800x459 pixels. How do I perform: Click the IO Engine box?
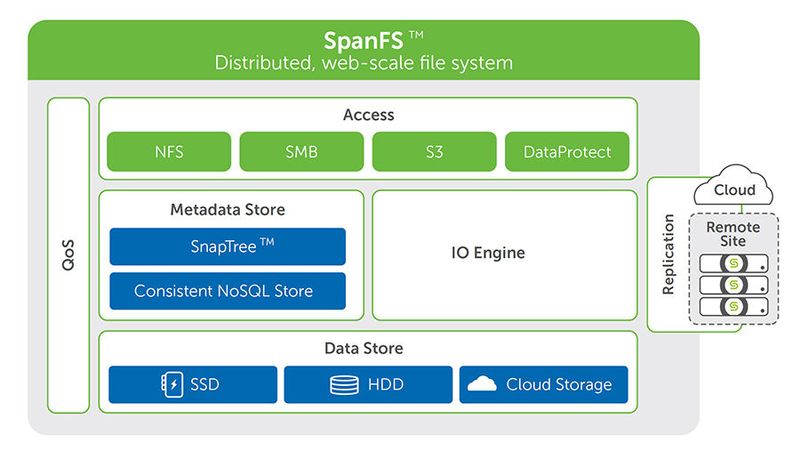[x=505, y=255]
